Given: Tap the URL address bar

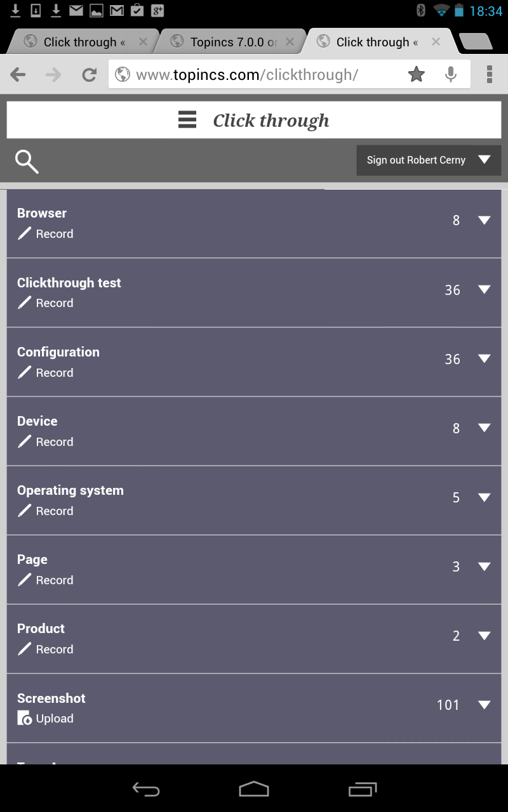Looking at the screenshot, I should (254, 75).
